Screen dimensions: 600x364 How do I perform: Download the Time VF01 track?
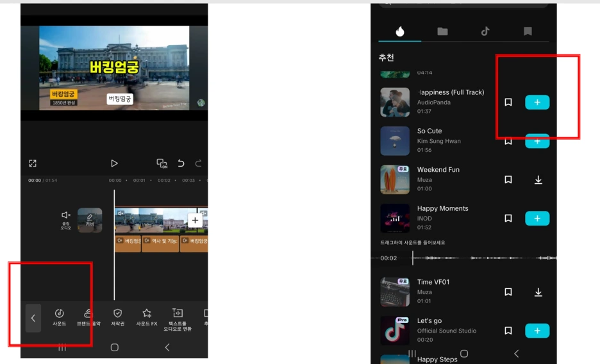tap(538, 292)
